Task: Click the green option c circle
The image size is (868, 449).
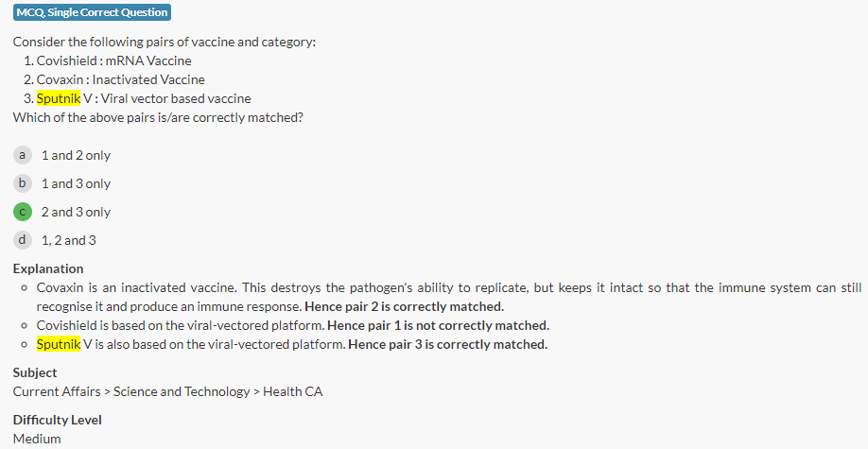Action: (x=22, y=212)
